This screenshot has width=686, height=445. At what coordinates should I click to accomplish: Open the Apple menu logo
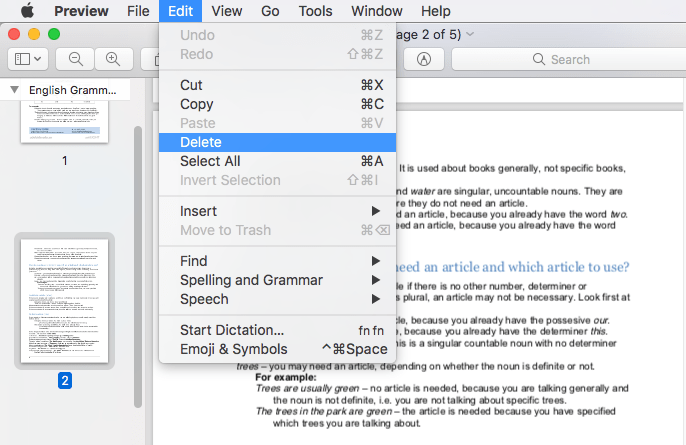pyautogui.click(x=27, y=11)
